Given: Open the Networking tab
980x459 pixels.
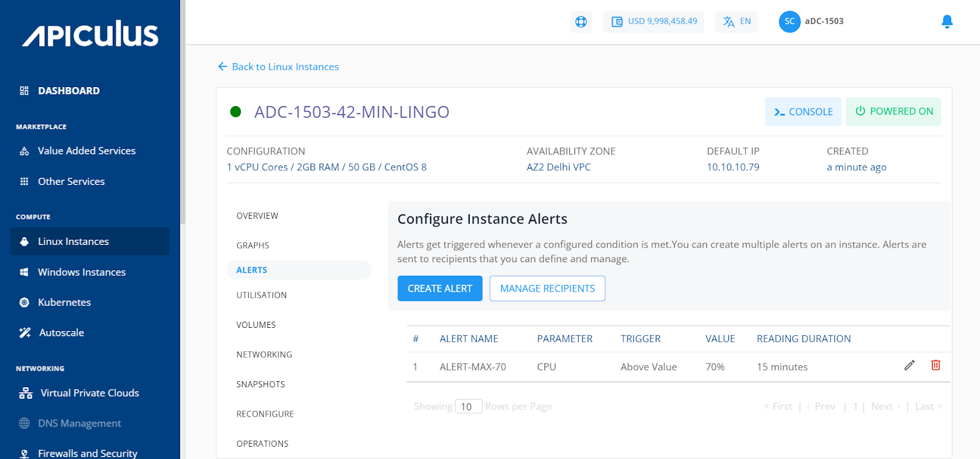Looking at the screenshot, I should [264, 354].
